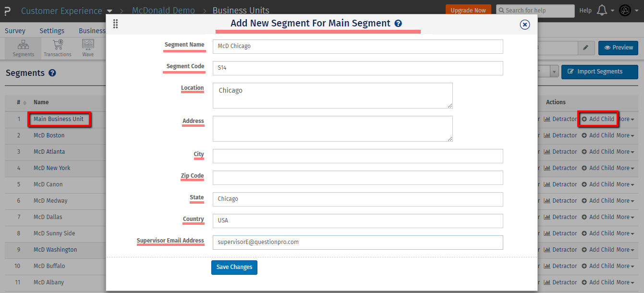Screen dimensions: 644x293
Task: Click the Supervisor Email Address field
Action: 358,242
